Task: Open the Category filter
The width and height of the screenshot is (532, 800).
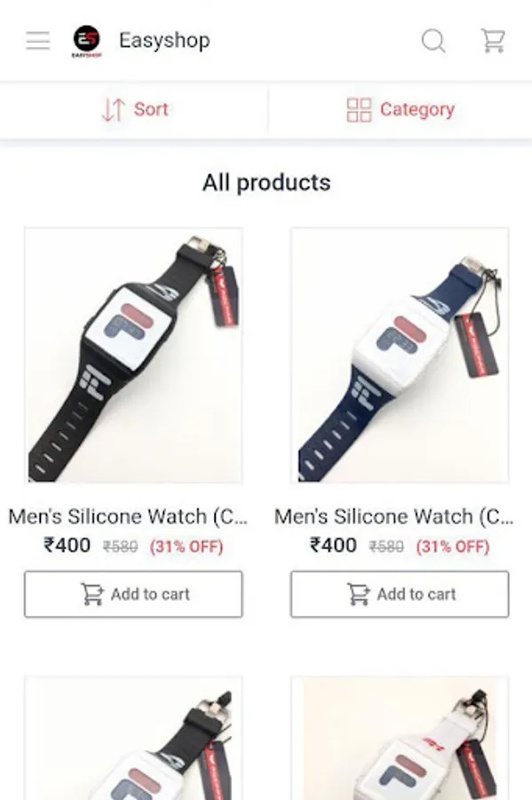Action: click(400, 109)
